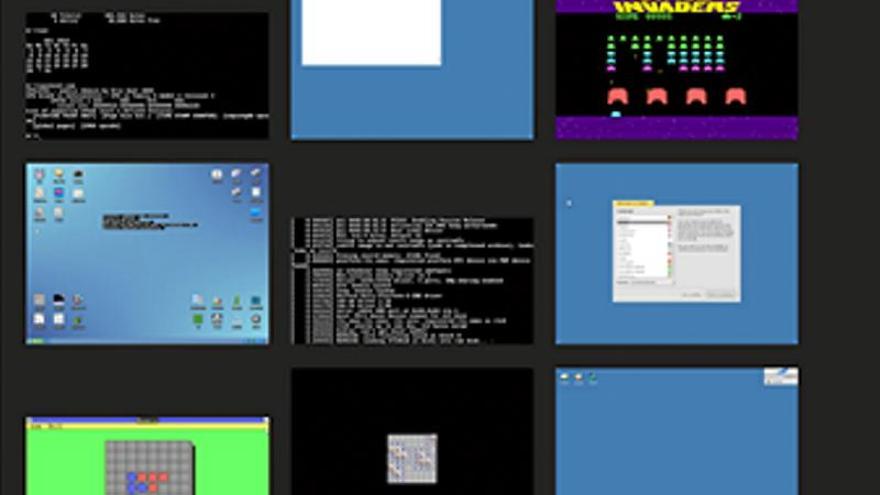Select the thumbnail showing a gray dialog window
880x495 pixels.
pyautogui.click(x=677, y=254)
